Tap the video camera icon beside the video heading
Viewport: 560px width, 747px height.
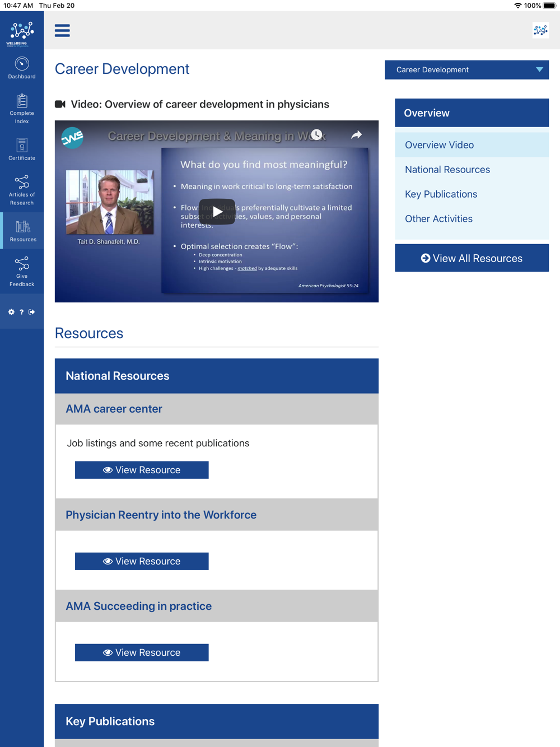pos(60,104)
